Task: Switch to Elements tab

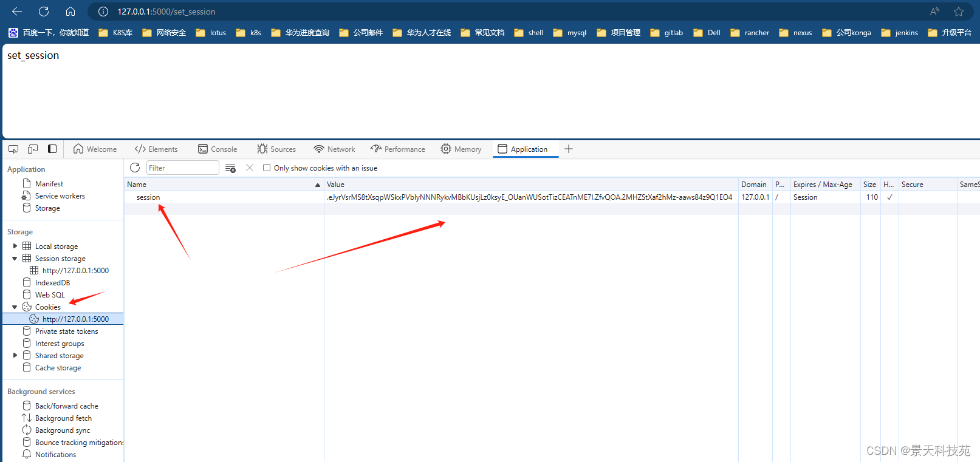Action: coord(156,149)
